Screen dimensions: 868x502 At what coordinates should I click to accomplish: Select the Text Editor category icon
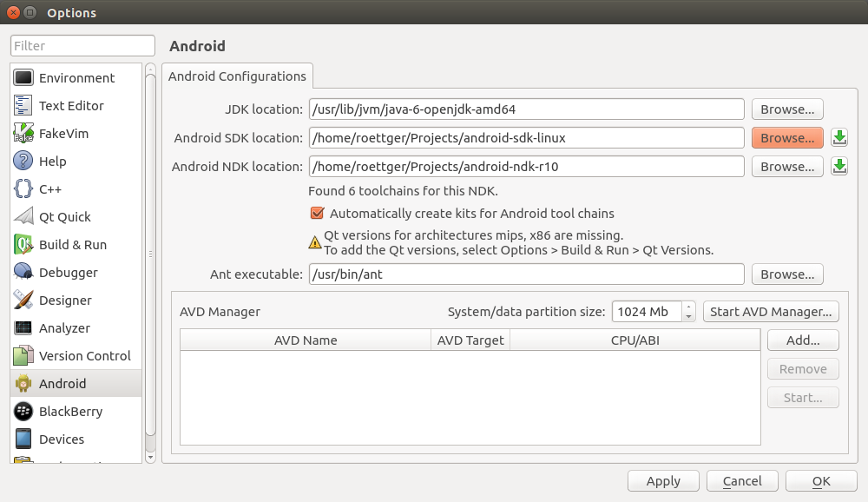pos(23,106)
